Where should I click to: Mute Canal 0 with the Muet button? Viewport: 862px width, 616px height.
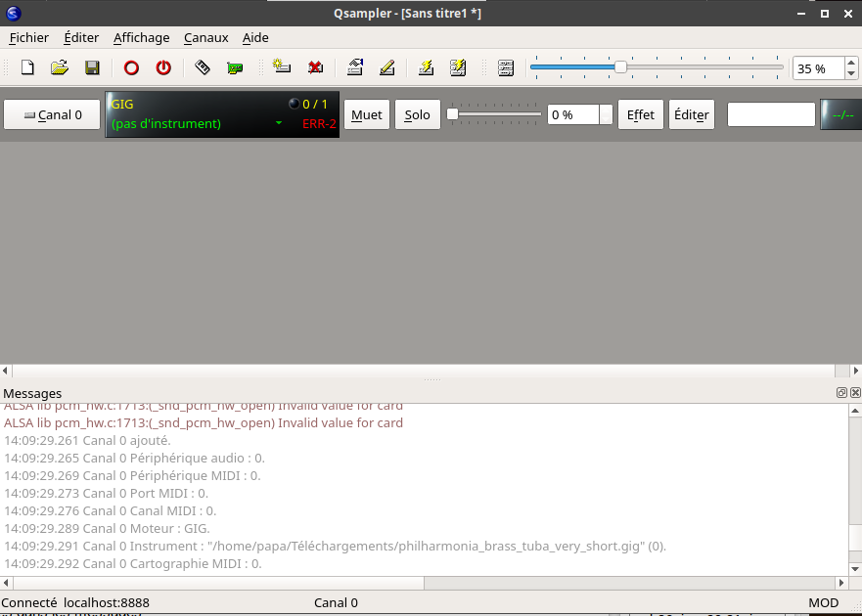(367, 114)
